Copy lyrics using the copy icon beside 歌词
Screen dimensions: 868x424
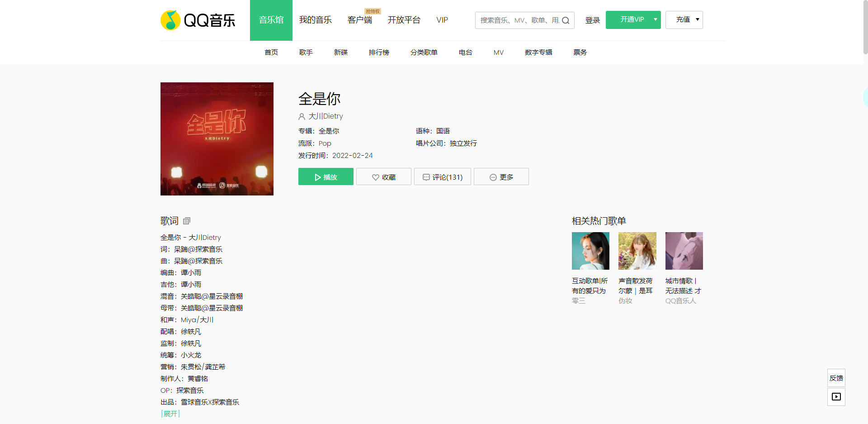[187, 221]
